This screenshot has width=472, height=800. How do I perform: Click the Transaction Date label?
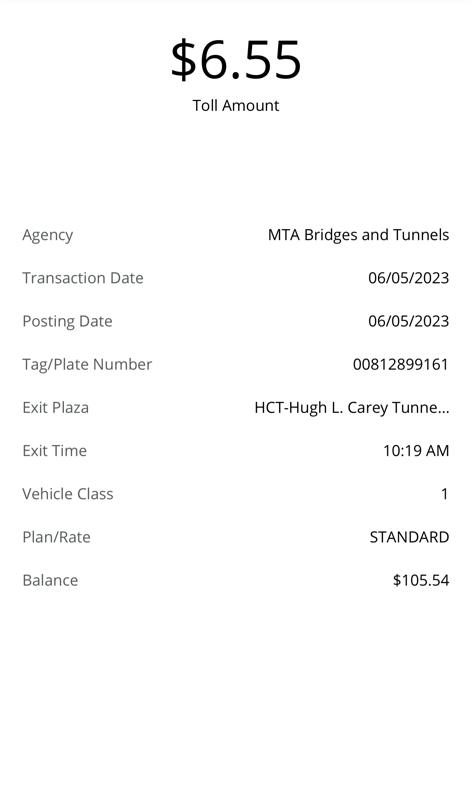[x=83, y=278]
